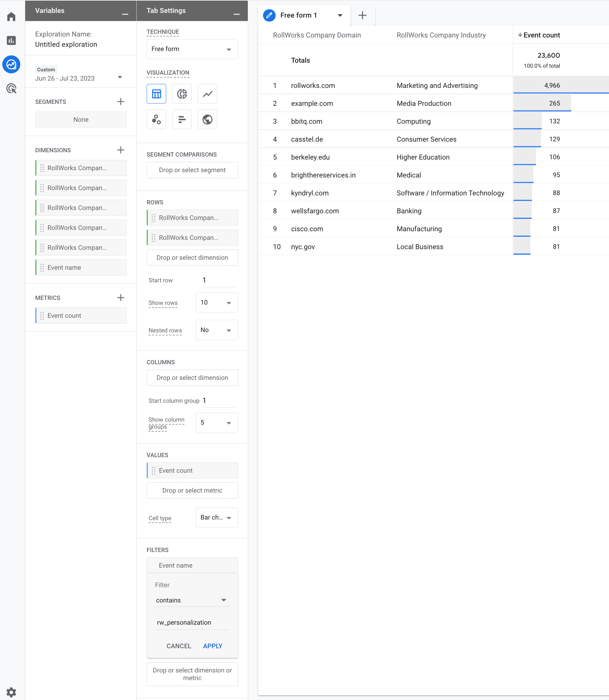The width and height of the screenshot is (609, 700).
Task: Select the Scatter plot visualization
Action: [156, 119]
